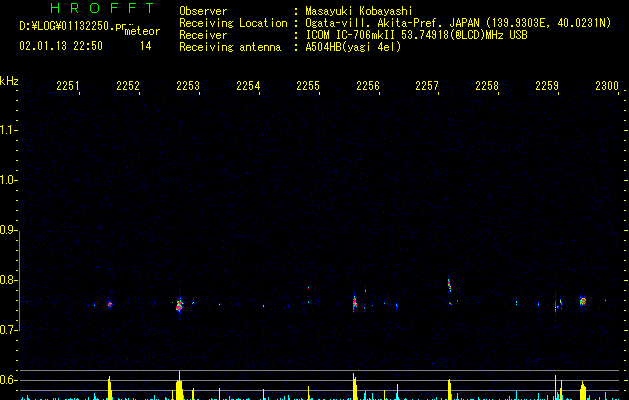The image size is (629, 400).
Task: Click the 'Receiving Location' field label
Action: click(x=233, y=23)
